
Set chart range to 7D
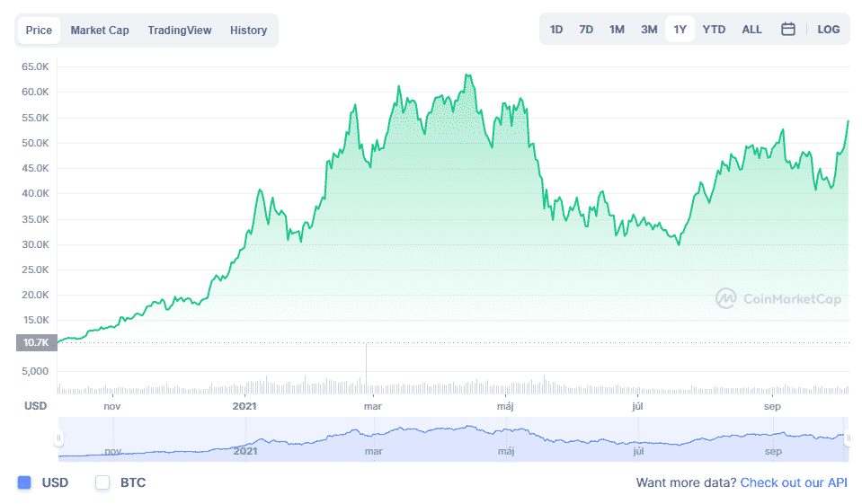(586, 30)
